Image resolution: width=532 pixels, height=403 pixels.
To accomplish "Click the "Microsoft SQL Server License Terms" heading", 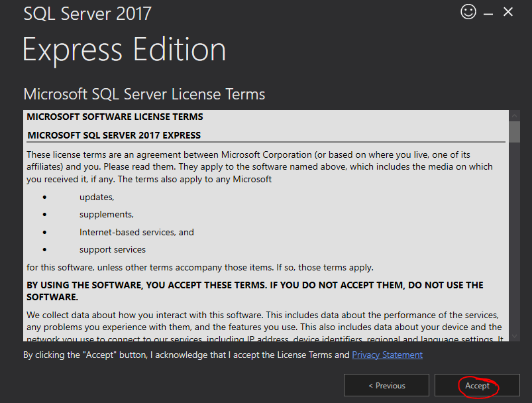I will coord(144,94).
